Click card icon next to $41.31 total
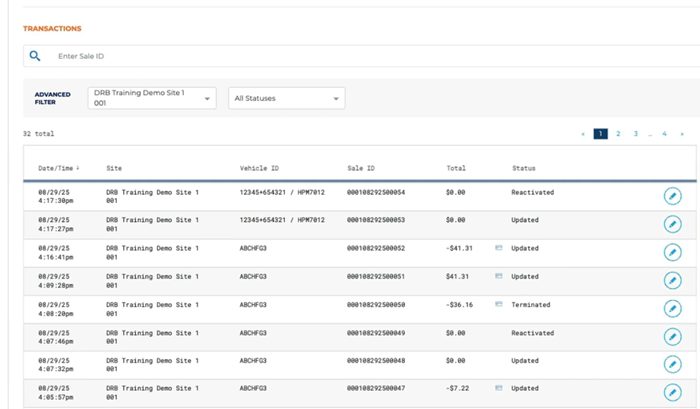Viewport: 700px width, 409px height. click(499, 276)
